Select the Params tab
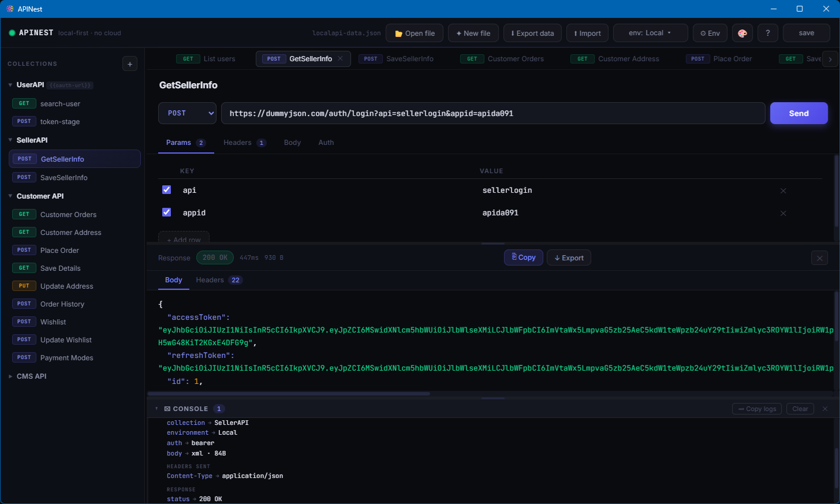The height and width of the screenshot is (504, 840). [x=186, y=143]
